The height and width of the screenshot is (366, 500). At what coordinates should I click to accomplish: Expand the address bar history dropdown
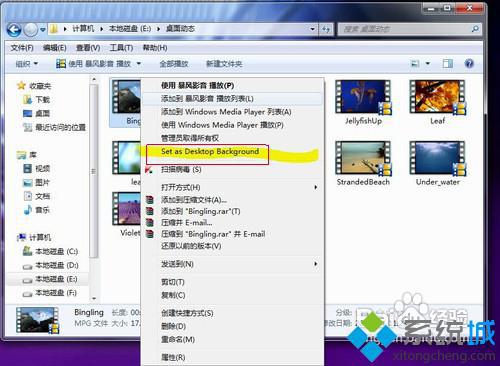coord(312,29)
